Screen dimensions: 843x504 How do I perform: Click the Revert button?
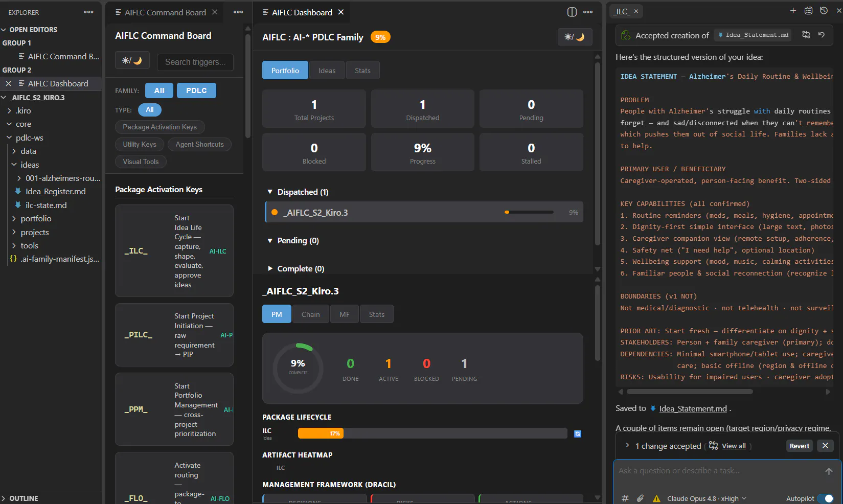[x=800, y=446]
